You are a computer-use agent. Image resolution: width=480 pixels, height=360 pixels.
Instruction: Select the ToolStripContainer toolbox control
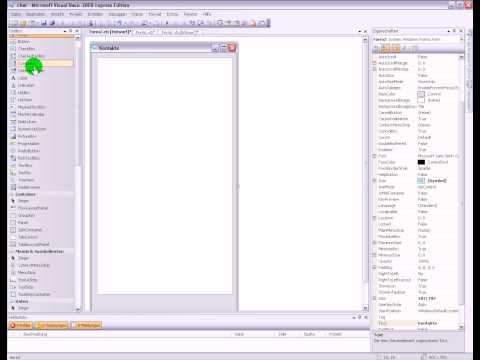[41, 294]
